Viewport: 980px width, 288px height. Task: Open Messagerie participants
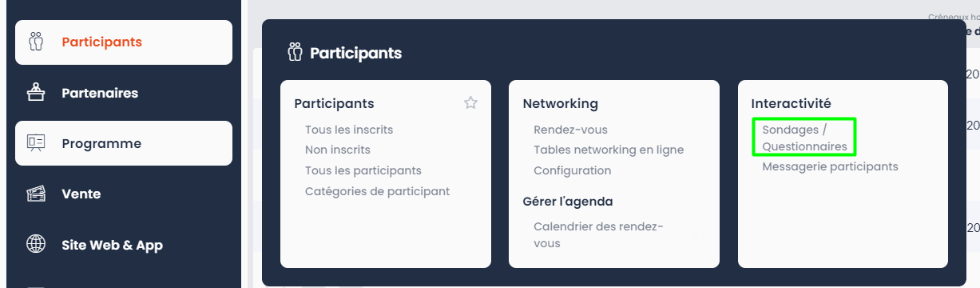(830, 166)
